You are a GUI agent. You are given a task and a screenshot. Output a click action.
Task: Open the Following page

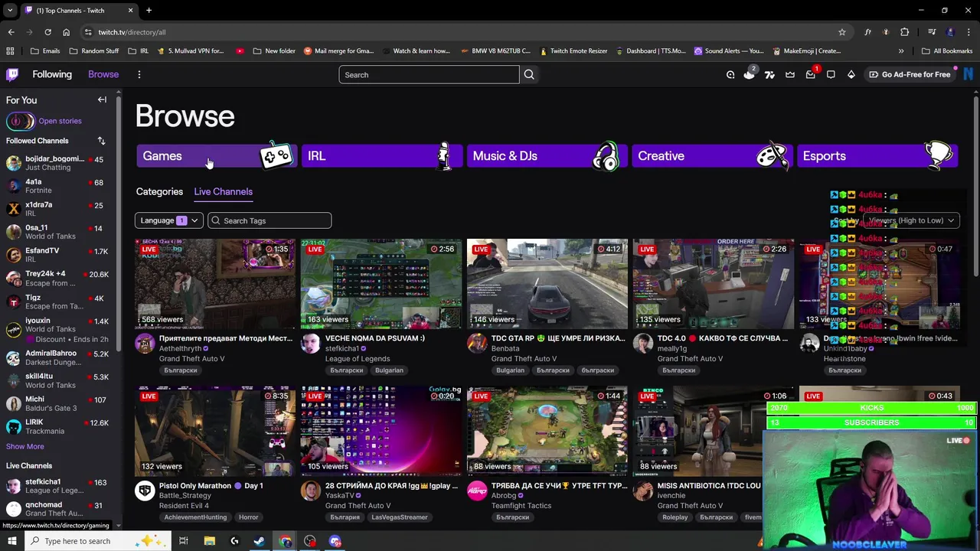pos(52,74)
